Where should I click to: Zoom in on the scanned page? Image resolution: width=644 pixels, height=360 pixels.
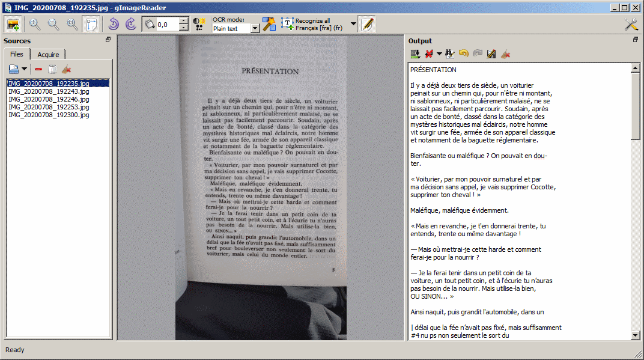[x=34, y=25]
